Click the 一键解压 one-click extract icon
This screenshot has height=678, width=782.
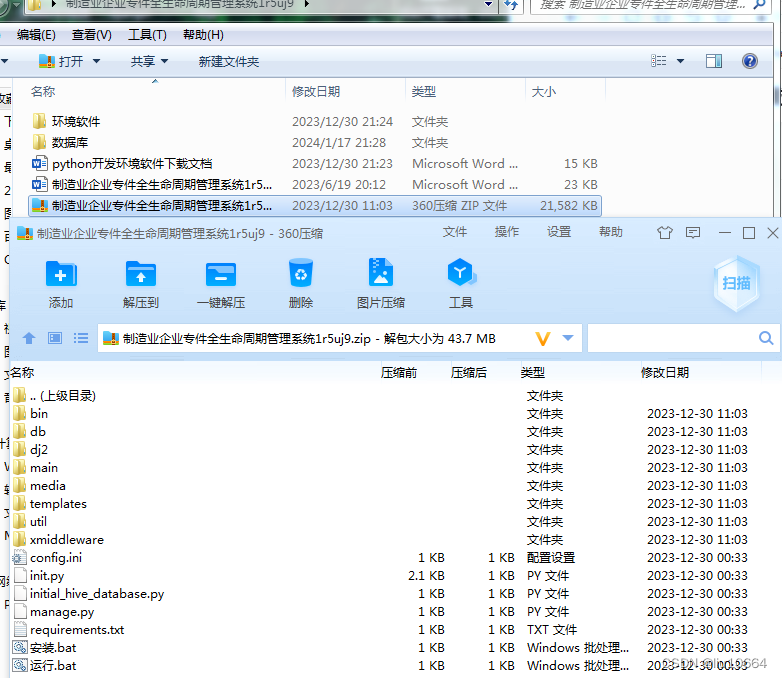[x=221, y=274]
